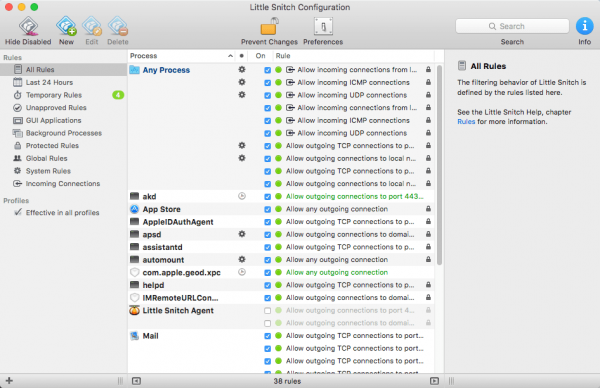Viewport: 600px width, 388px height.
Task: Toggle the automount rule checkbox
Action: 267,259
